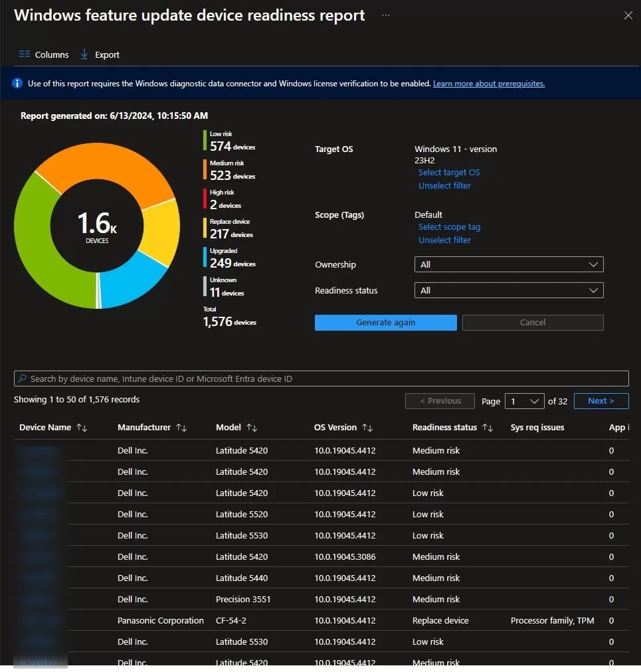Click the Generate again button
641x672 pixels.
[385, 322]
